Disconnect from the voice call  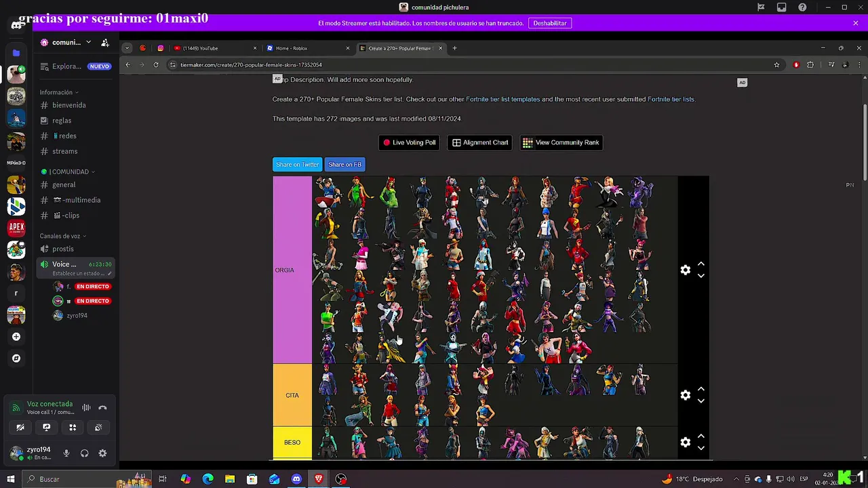pyautogui.click(x=102, y=407)
